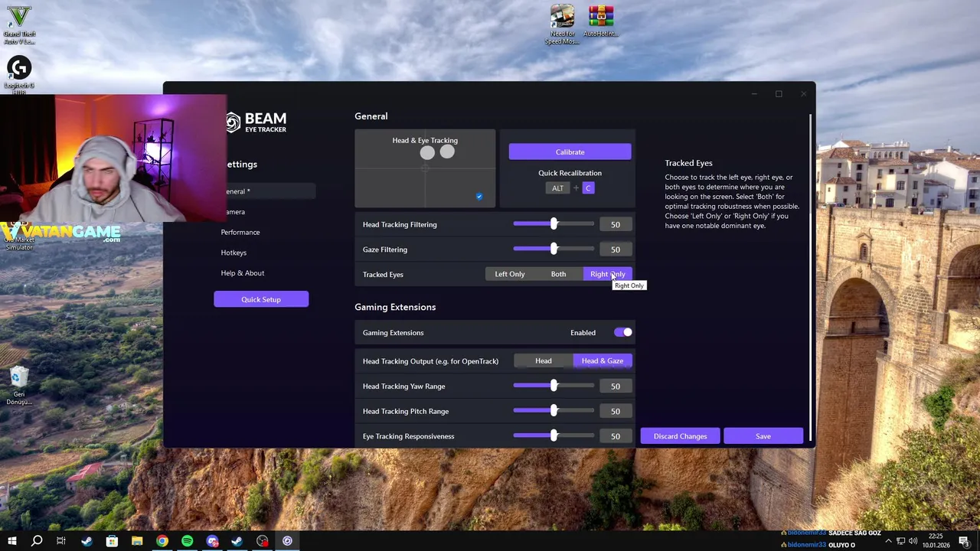Set Head Tracking Output to Head & Gaze

(603, 360)
